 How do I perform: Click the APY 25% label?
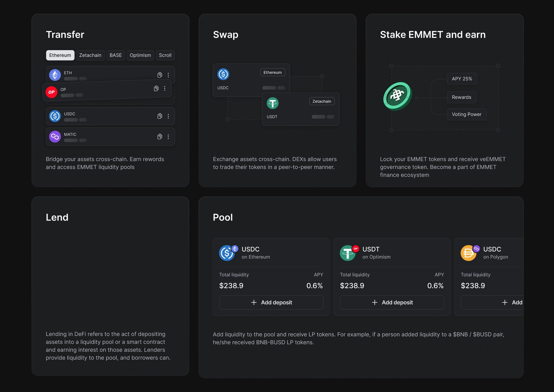[x=462, y=79]
